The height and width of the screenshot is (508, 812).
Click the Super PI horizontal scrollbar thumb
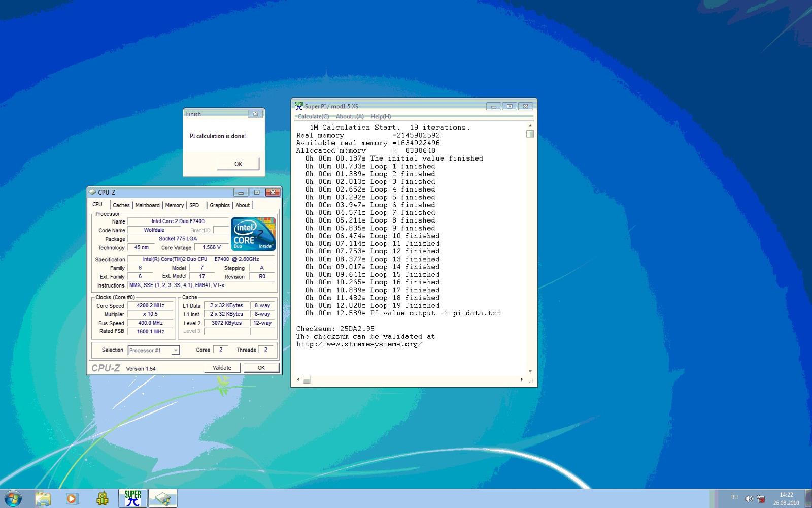coord(307,379)
